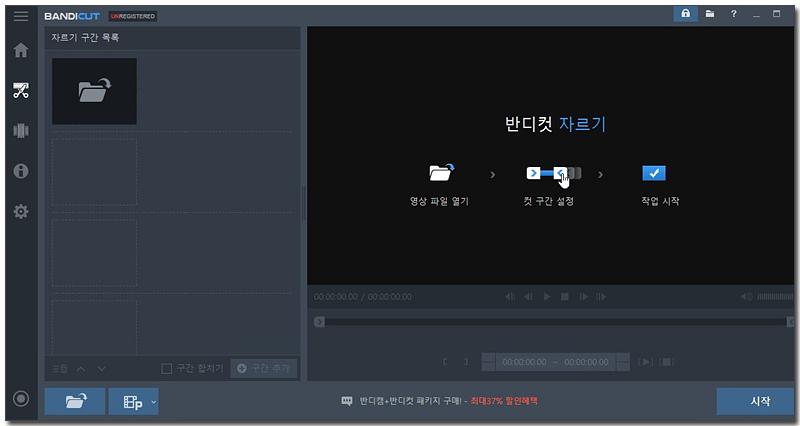Minimize the Bandicut window
This screenshot has width=800, height=426.
tap(756, 14)
